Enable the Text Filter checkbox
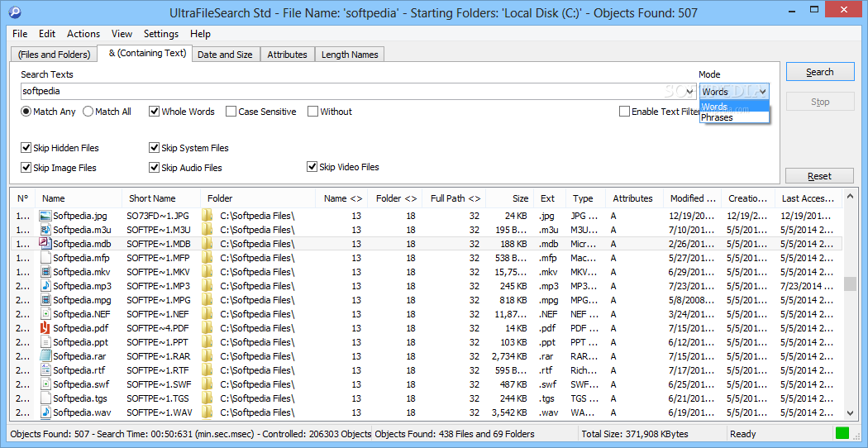The image size is (868, 448). [624, 112]
